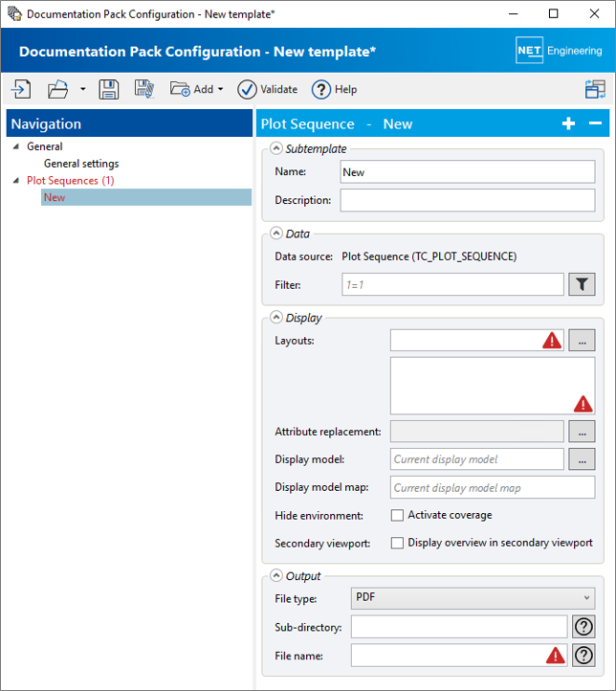The height and width of the screenshot is (691, 616).
Task: Open the Attribute replacement ellipsis button
Action: pyautogui.click(x=582, y=431)
